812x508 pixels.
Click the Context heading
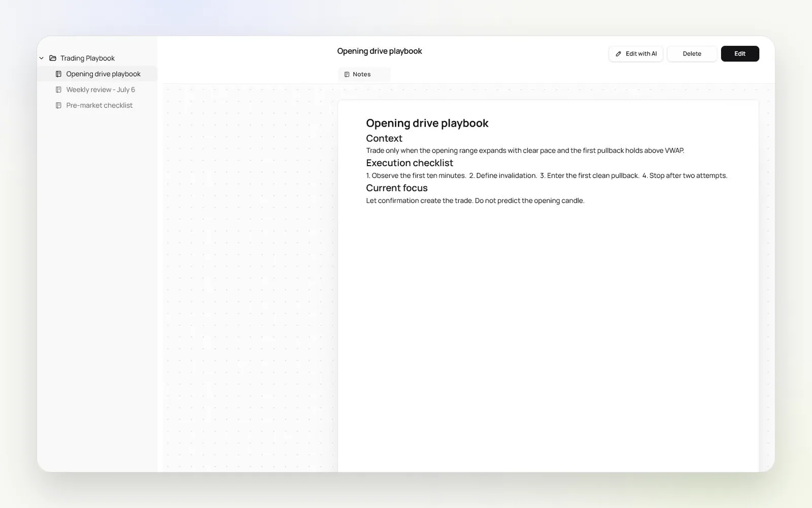384,138
